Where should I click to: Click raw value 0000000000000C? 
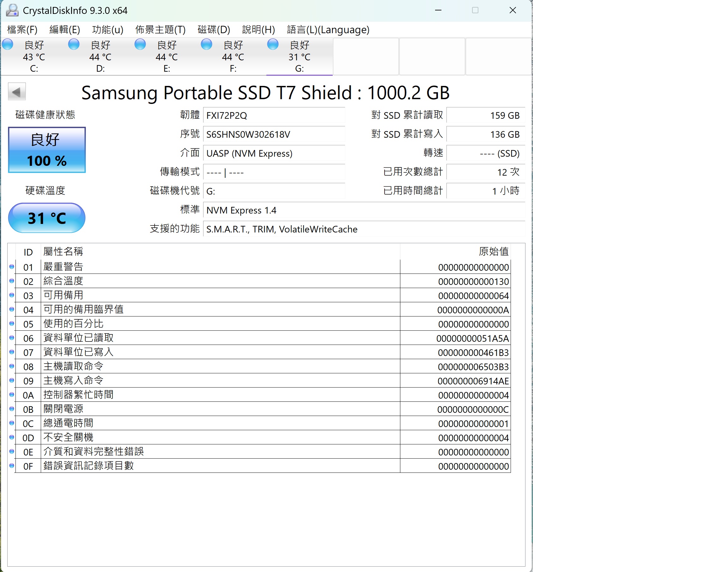(x=473, y=410)
